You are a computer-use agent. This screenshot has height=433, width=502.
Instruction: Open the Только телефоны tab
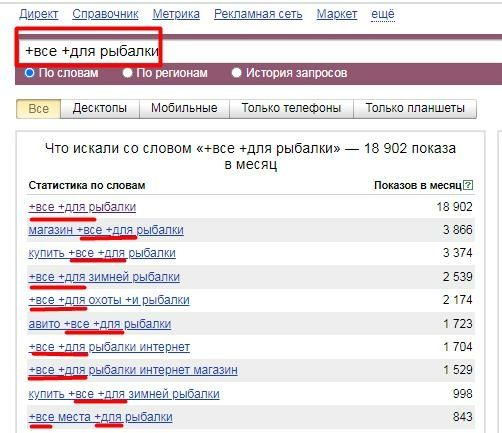point(291,108)
